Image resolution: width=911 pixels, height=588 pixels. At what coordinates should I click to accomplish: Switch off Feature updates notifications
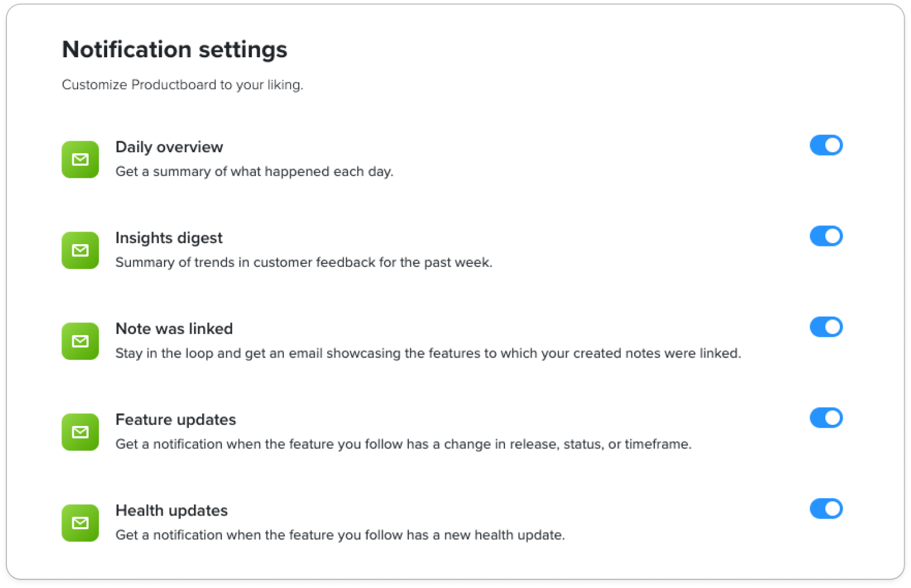826,418
